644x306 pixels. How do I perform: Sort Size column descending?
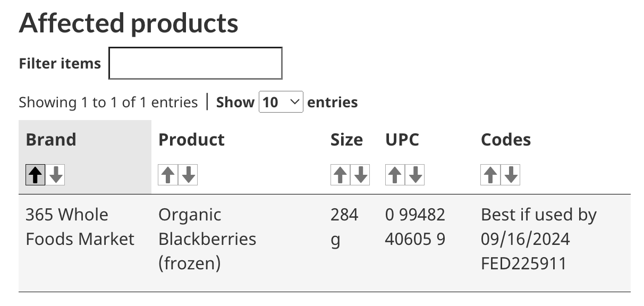[x=360, y=174]
